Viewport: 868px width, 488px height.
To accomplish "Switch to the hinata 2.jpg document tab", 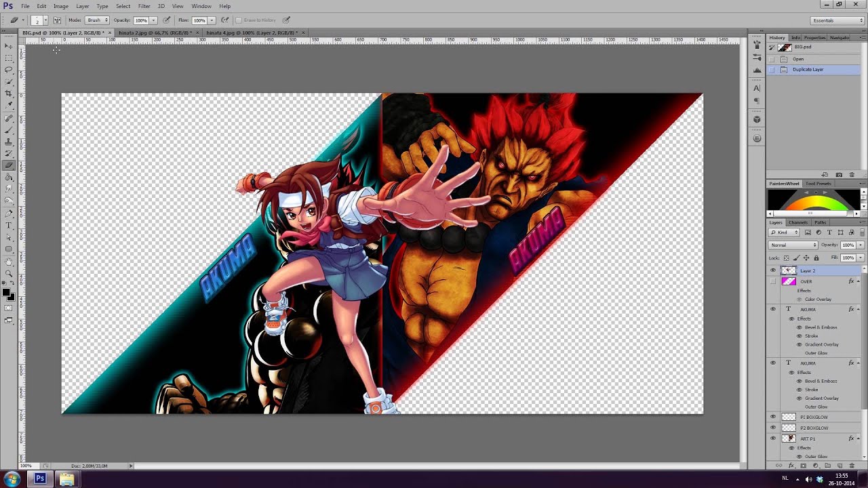I will pos(155,33).
